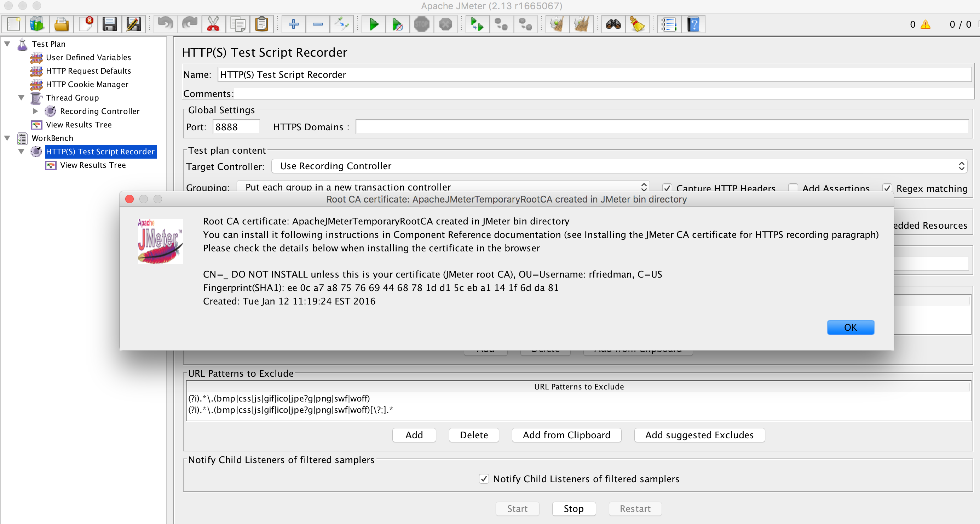Viewport: 980px width, 524px height.
Task: Click into the Name input field
Action: [x=595, y=75]
